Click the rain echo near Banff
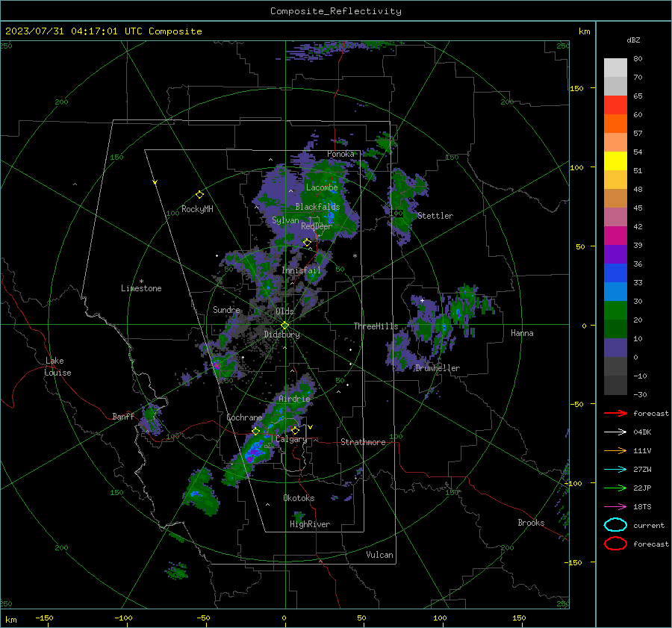The width and height of the screenshot is (672, 628). click(150, 419)
